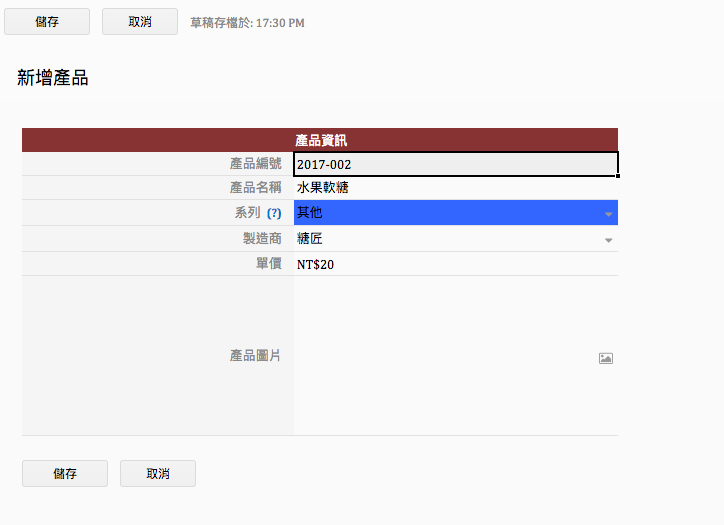Open the (?) help link beside 系列
Viewport: 724px width, 525px height.
[x=274, y=213]
